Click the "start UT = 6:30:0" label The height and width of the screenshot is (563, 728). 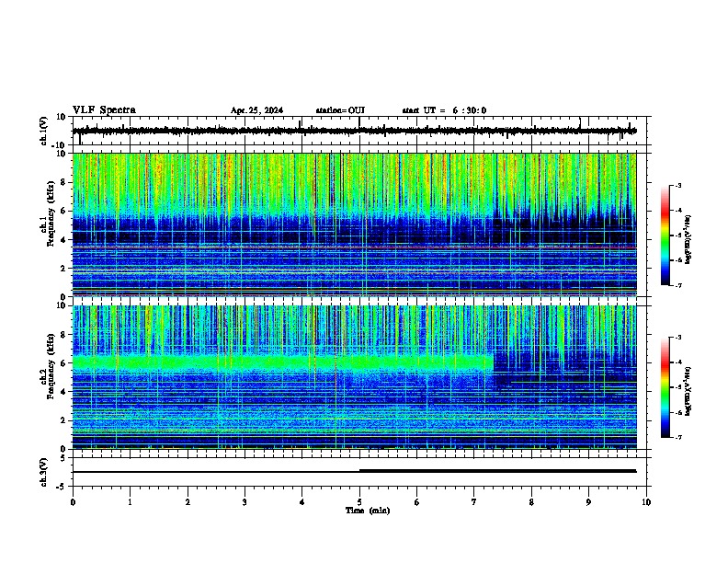444,110
